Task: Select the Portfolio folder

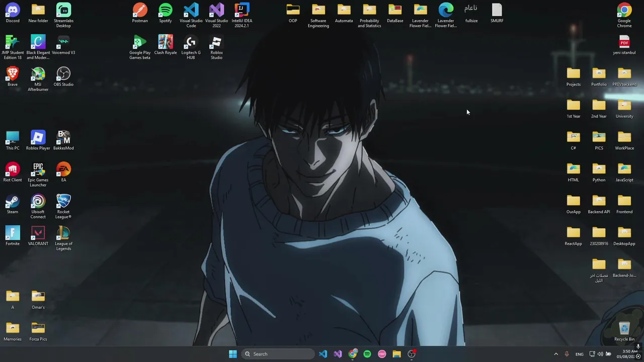Action: coord(599,77)
